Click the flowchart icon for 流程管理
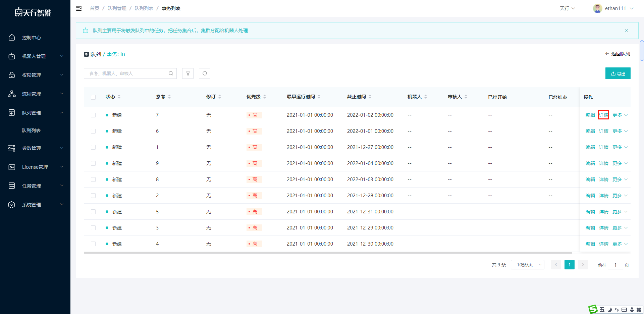Image resolution: width=644 pixels, height=314 pixels. (12, 94)
